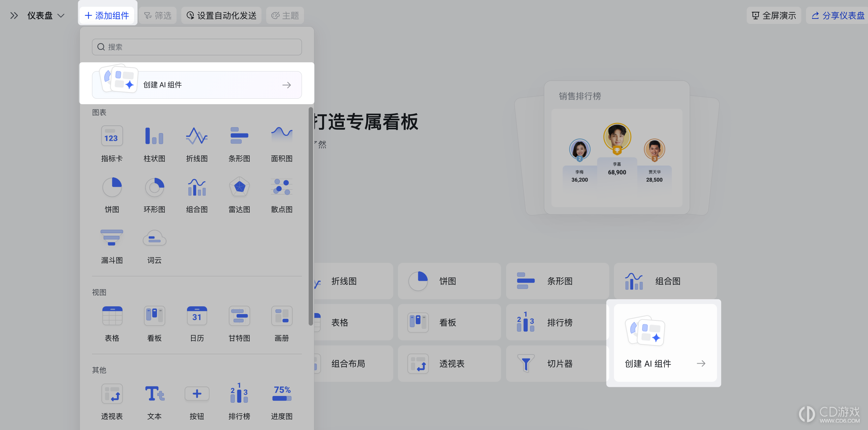This screenshot has width=868, height=430.
Task: Open the 仪表盘 dropdown menu
Action: pos(46,16)
